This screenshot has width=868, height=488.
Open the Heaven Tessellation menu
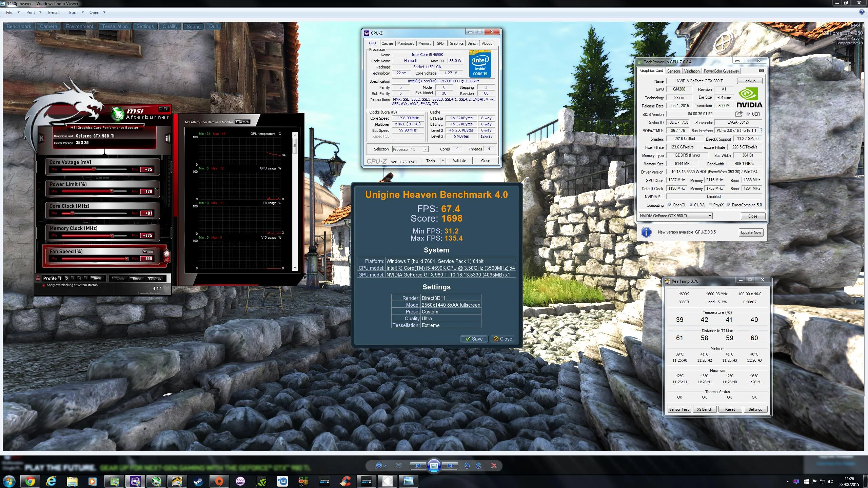[x=115, y=26]
